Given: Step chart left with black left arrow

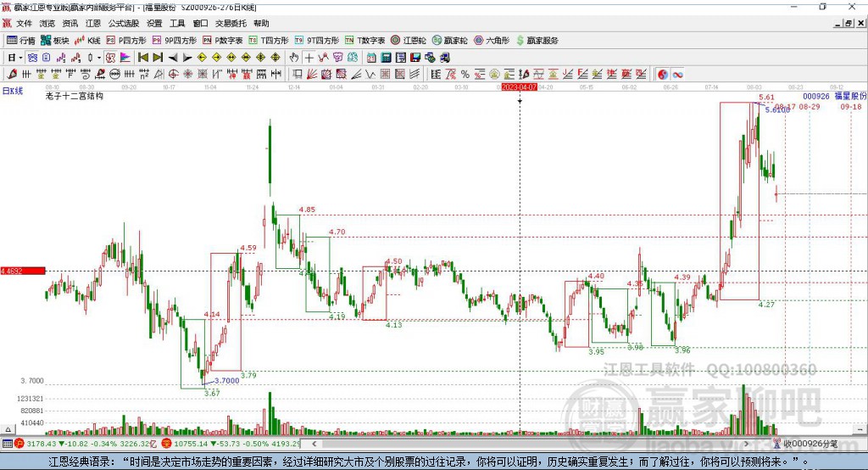Looking at the screenshot, I should pyautogui.click(x=172, y=58).
